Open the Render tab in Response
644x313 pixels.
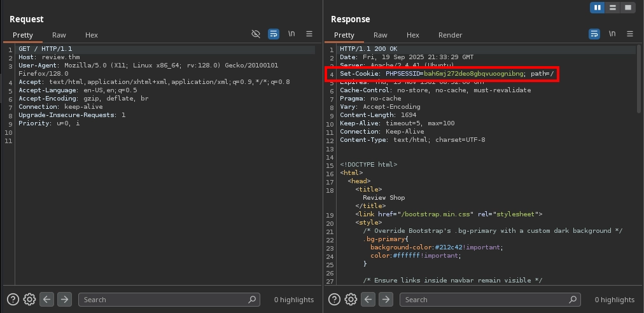450,35
